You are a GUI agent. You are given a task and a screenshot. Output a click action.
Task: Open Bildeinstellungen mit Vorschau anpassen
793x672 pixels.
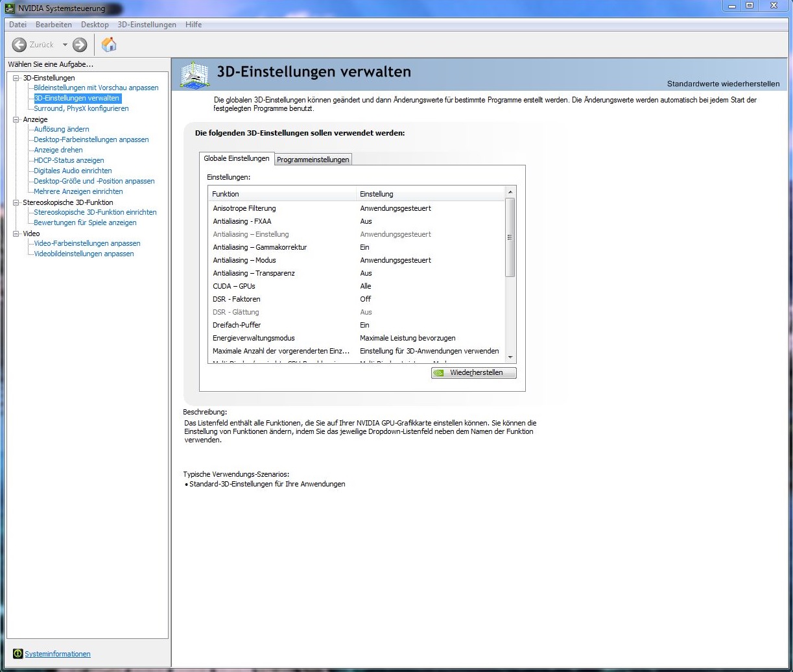coord(96,88)
